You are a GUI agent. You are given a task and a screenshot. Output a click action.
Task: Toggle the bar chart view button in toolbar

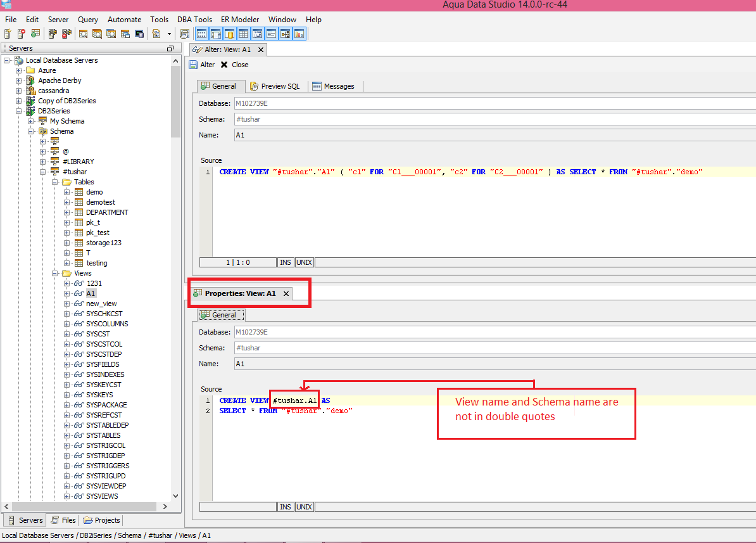point(299,34)
